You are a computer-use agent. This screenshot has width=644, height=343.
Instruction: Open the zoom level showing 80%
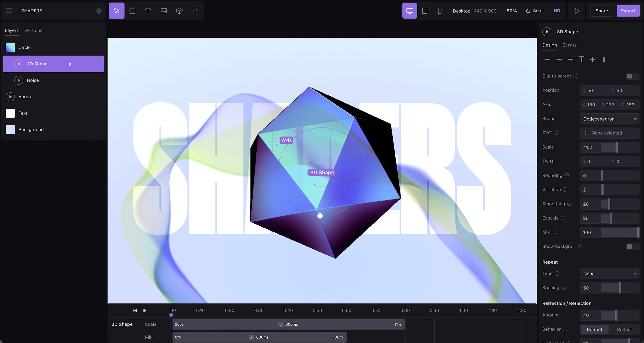(x=512, y=11)
